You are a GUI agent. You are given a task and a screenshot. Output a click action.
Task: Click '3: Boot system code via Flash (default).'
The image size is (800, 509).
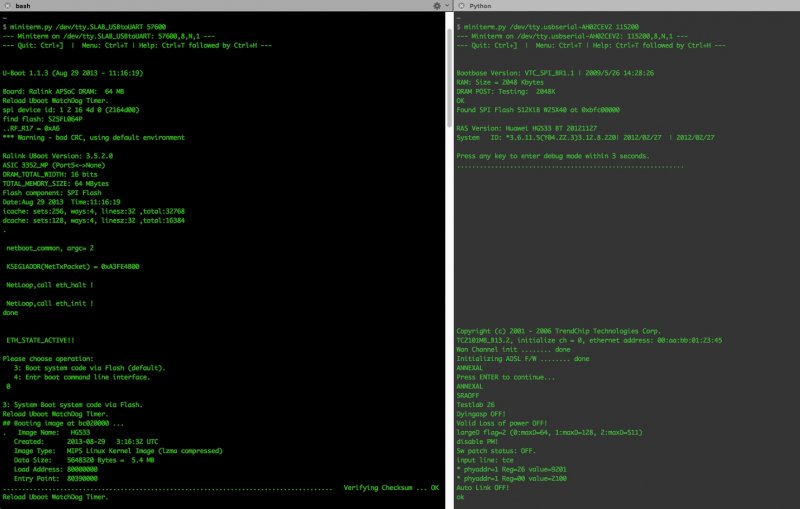[89, 368]
